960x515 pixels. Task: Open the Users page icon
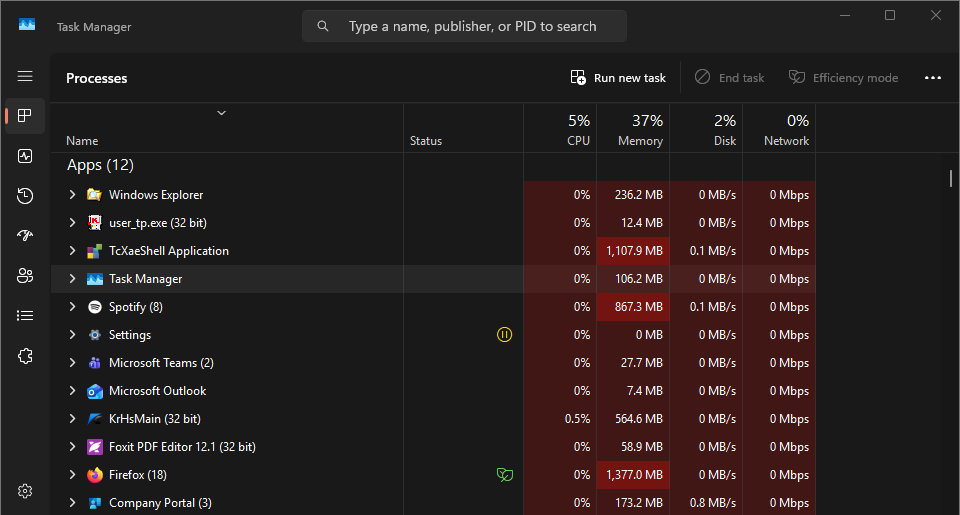point(25,276)
